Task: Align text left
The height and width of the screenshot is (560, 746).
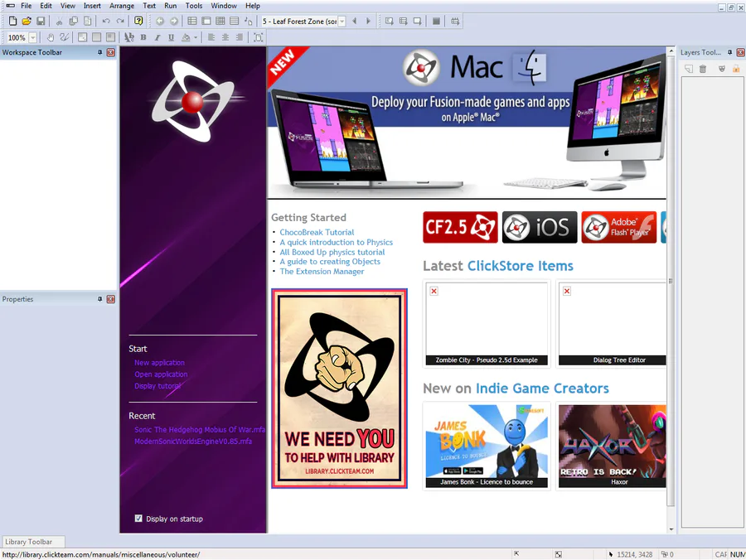Action: (211, 37)
